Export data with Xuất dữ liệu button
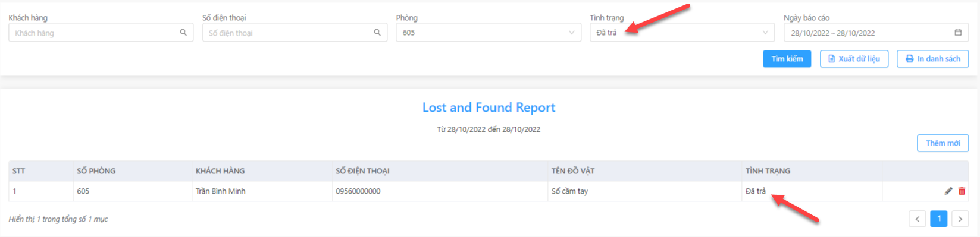Viewport: 980px width, 237px height. coord(854,59)
